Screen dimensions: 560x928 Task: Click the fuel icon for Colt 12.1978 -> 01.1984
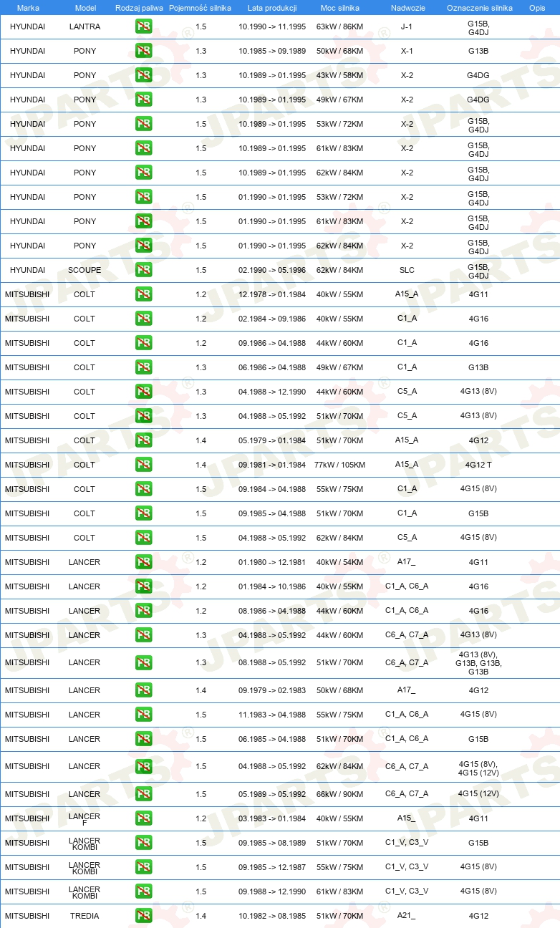tap(143, 295)
